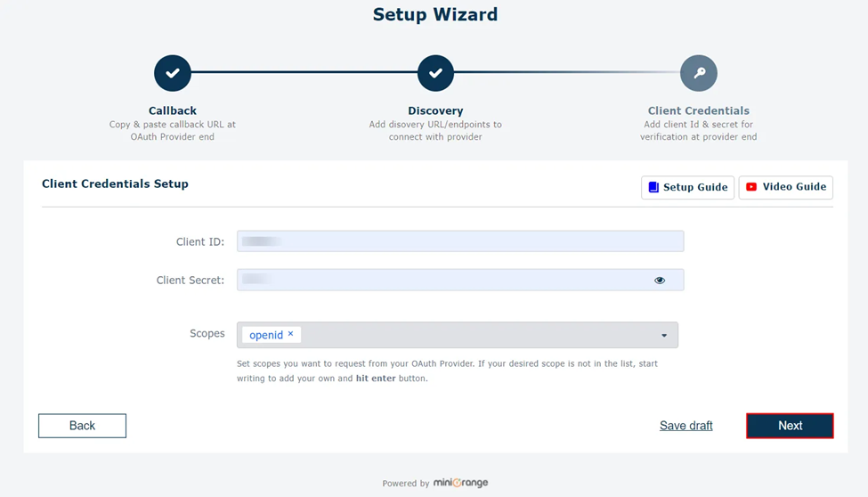Click the blue book Setup Guide icon
Image resolution: width=868 pixels, height=497 pixels.
653,187
